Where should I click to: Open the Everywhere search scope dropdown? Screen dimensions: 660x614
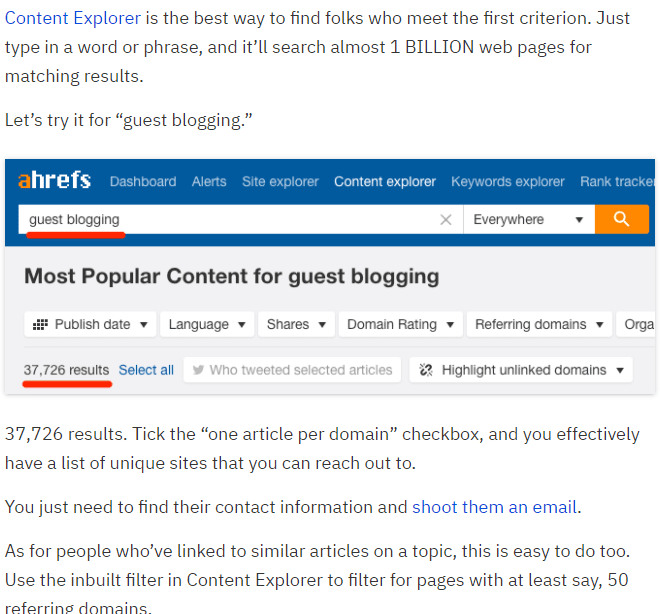(528, 219)
